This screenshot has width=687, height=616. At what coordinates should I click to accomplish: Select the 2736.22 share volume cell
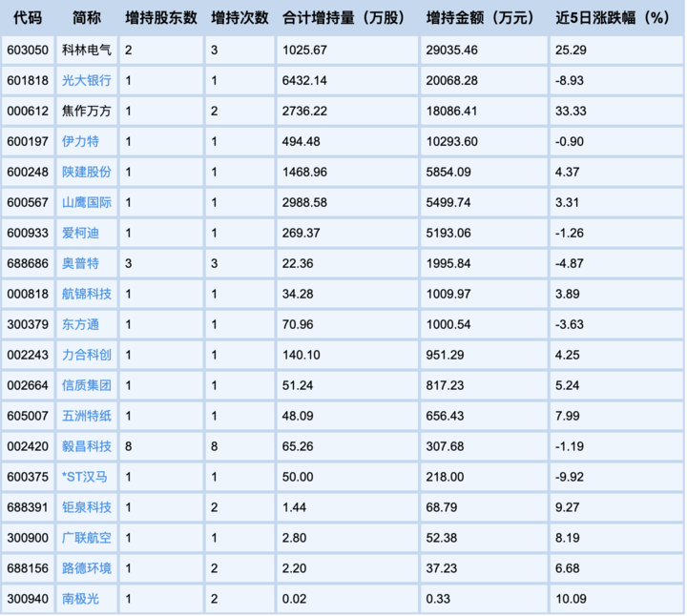point(347,112)
